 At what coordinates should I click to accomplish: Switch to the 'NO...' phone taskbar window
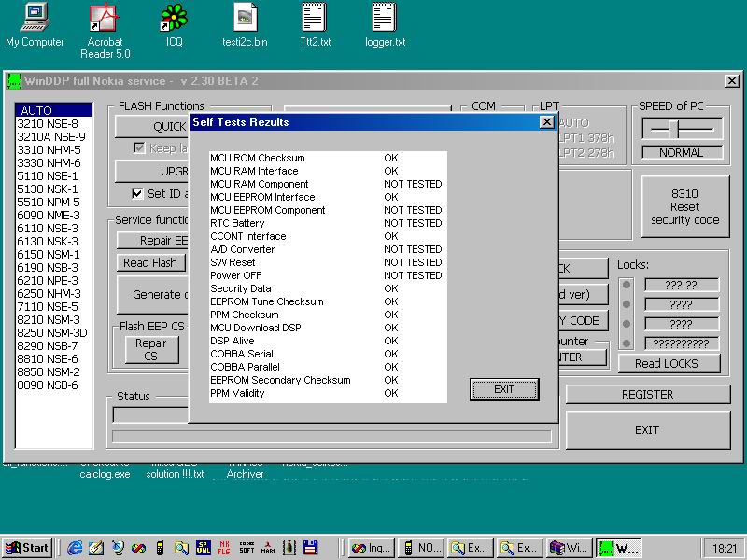(x=421, y=548)
